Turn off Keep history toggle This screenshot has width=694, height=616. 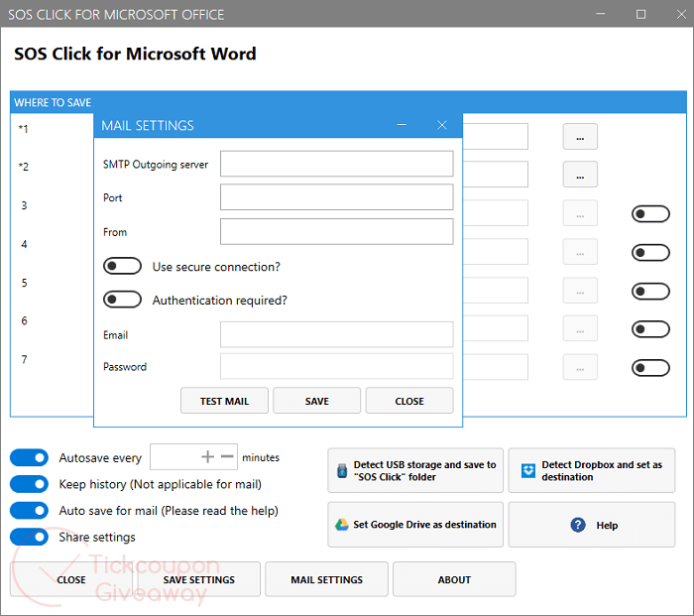(29, 484)
